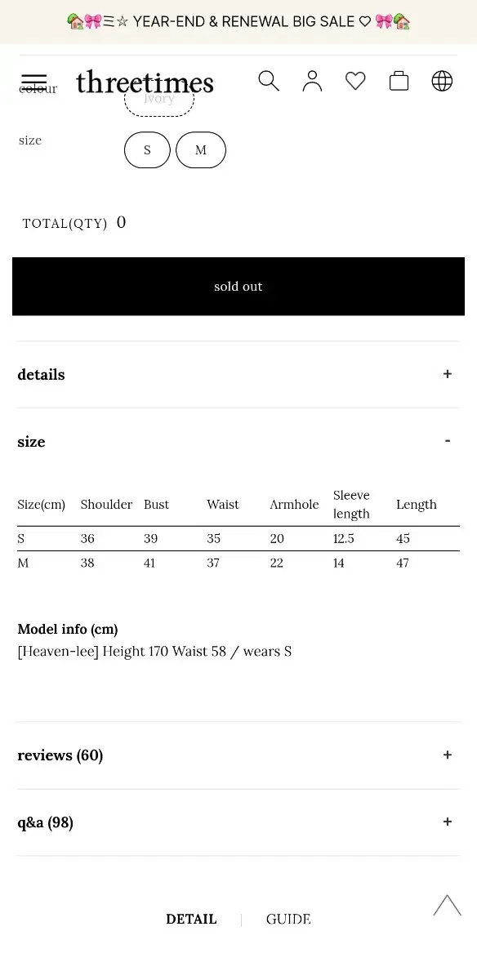
Task: Tap the search magnifier icon
Action: (269, 81)
